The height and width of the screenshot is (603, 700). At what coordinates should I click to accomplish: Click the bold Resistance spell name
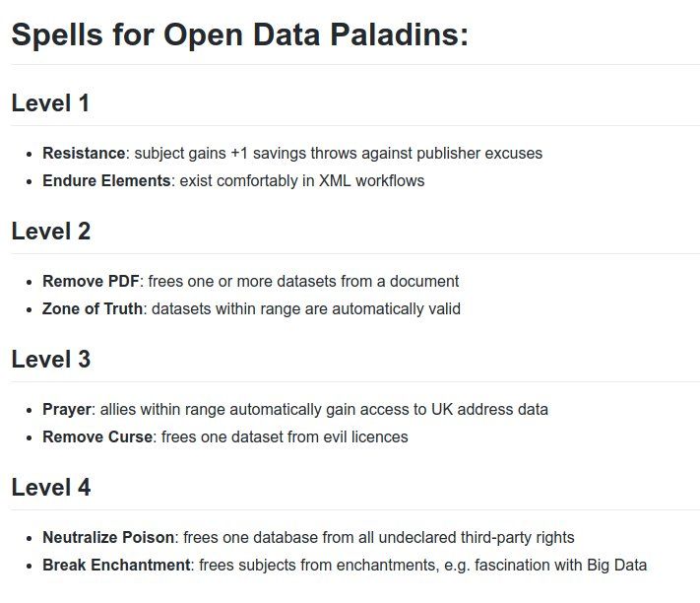coord(84,153)
